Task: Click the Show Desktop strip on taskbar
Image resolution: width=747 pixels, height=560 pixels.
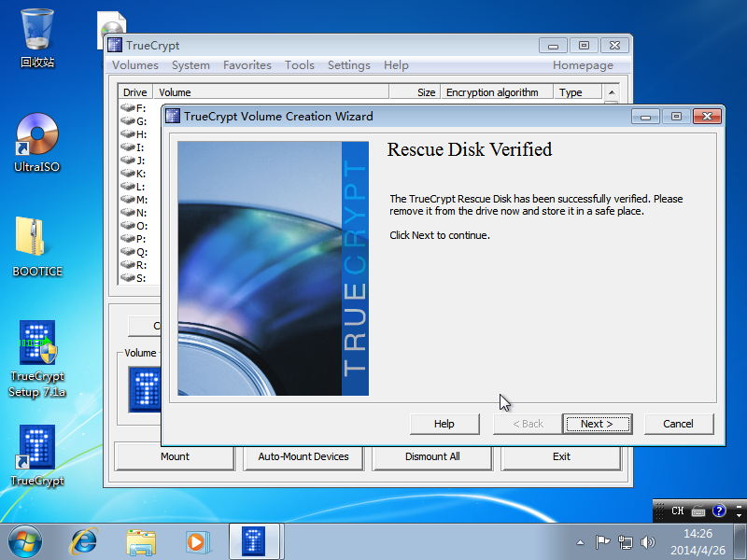Action: pos(740,542)
